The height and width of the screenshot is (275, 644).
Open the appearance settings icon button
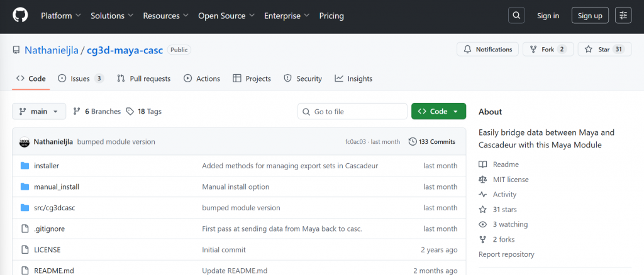pyautogui.click(x=623, y=16)
